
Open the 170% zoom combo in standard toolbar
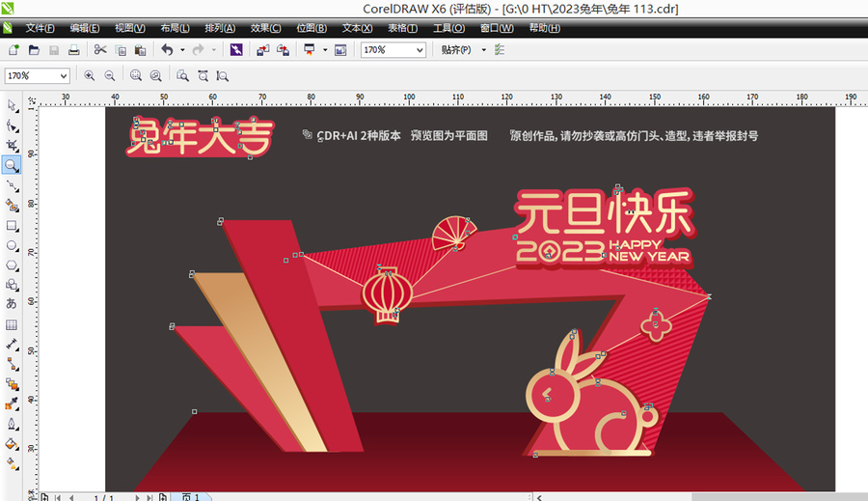point(393,50)
